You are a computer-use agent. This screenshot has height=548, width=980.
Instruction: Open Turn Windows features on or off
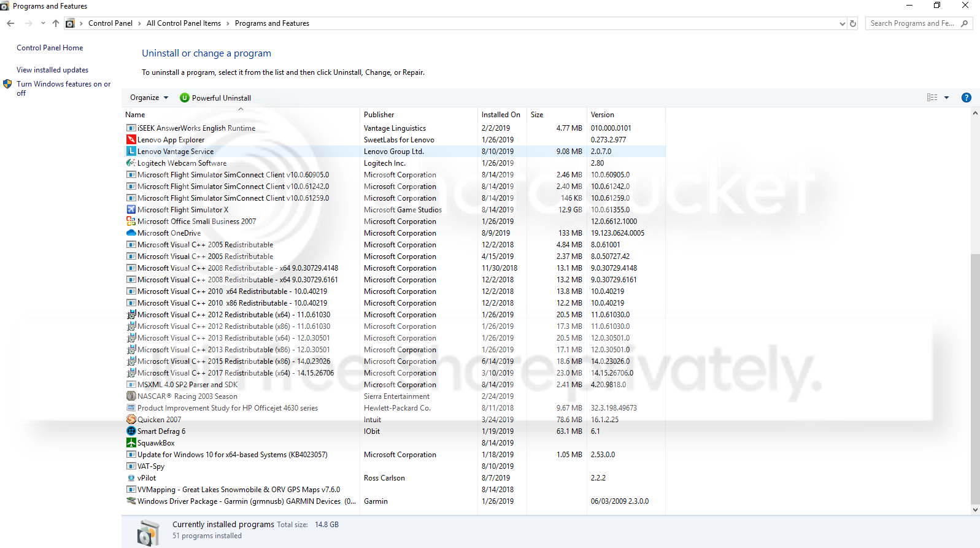point(63,88)
